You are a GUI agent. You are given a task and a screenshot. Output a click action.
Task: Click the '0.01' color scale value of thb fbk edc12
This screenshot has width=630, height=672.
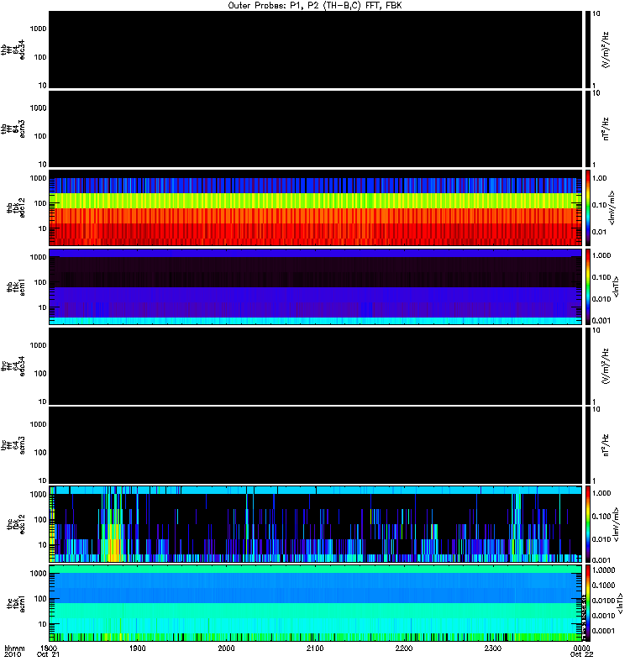(599, 232)
